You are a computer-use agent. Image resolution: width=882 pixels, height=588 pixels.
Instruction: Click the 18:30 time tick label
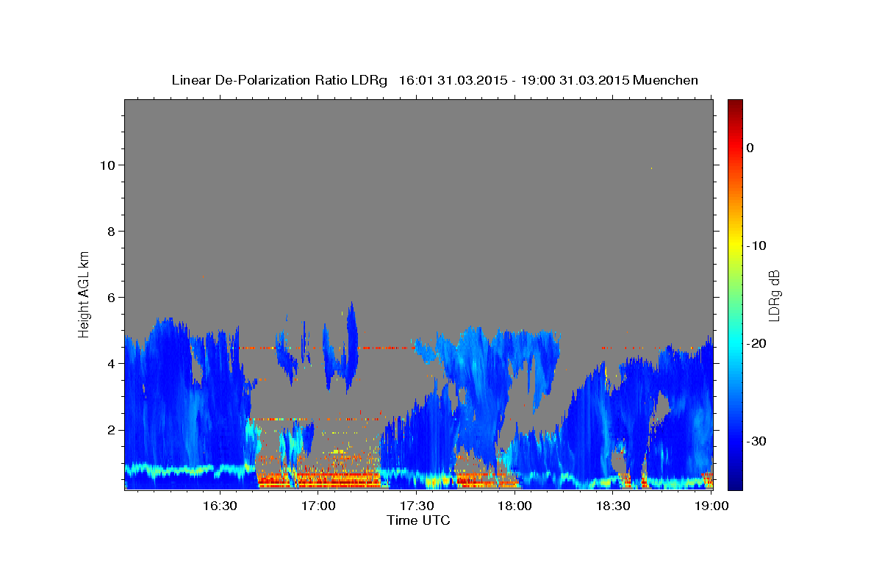[x=613, y=506]
